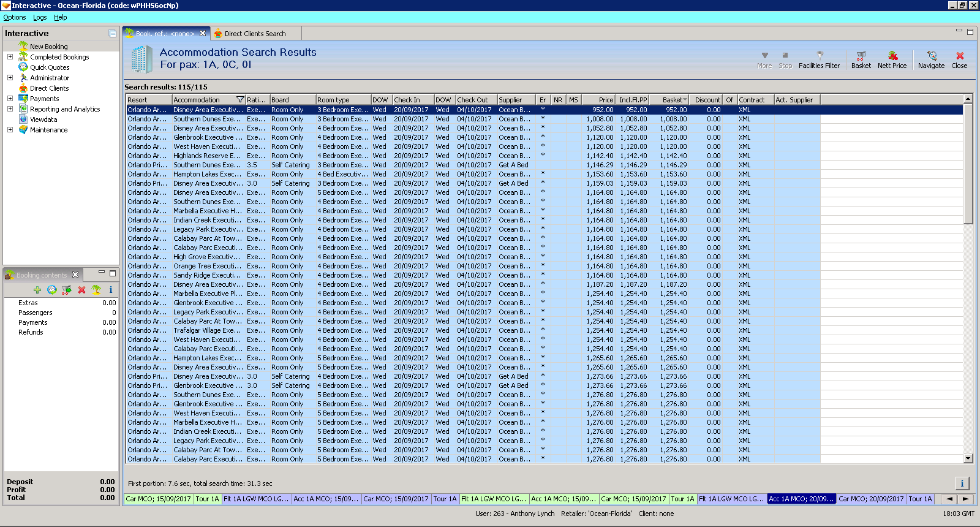Click the blue info icon in Booking contents
This screenshot has height=527, width=980.
tap(111, 290)
